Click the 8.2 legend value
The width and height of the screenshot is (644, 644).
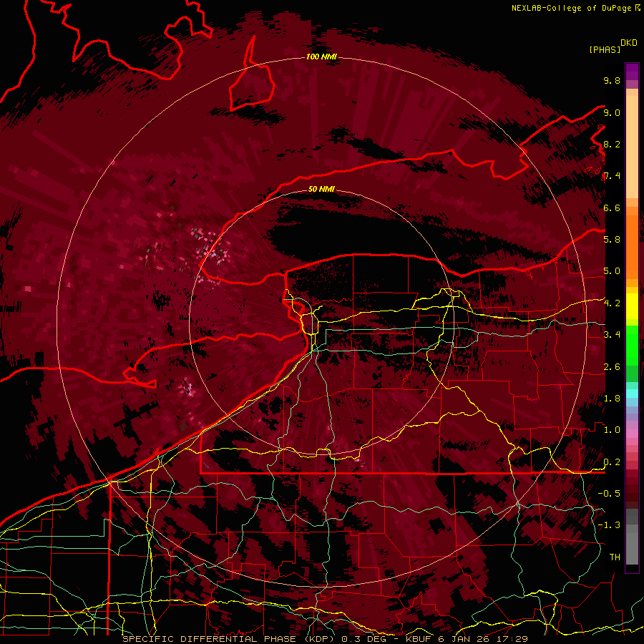[x=612, y=144]
